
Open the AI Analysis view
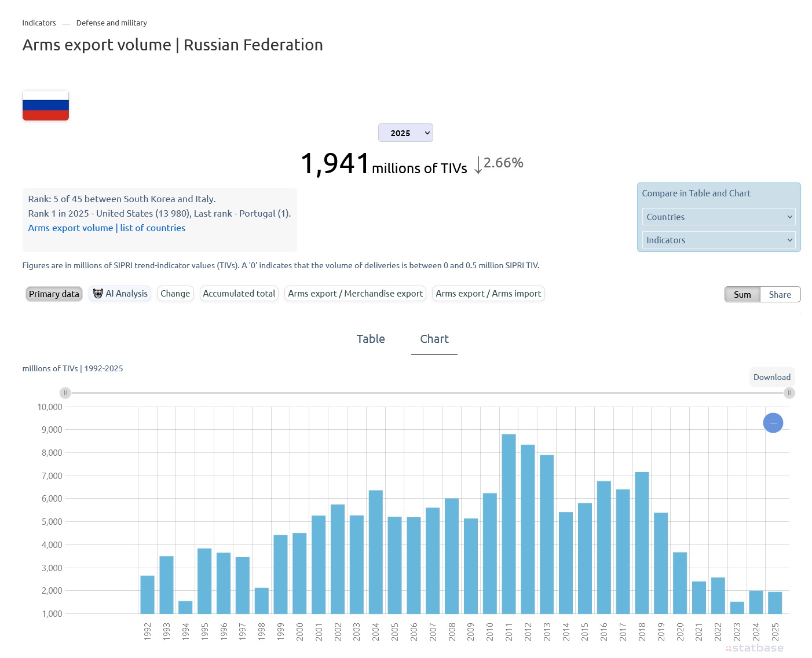pos(120,294)
